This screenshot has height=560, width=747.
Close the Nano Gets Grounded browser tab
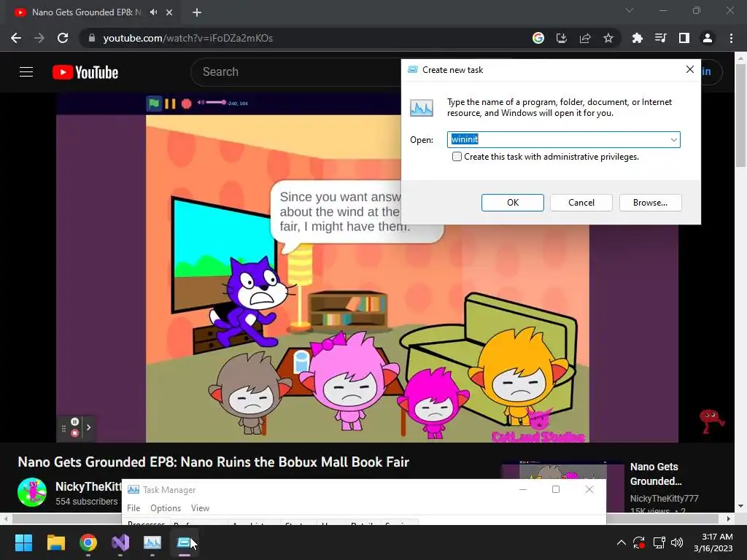169,12
